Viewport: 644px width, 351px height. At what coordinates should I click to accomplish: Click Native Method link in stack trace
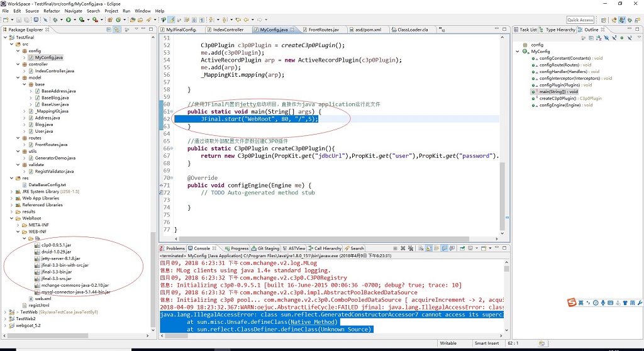[313, 322]
